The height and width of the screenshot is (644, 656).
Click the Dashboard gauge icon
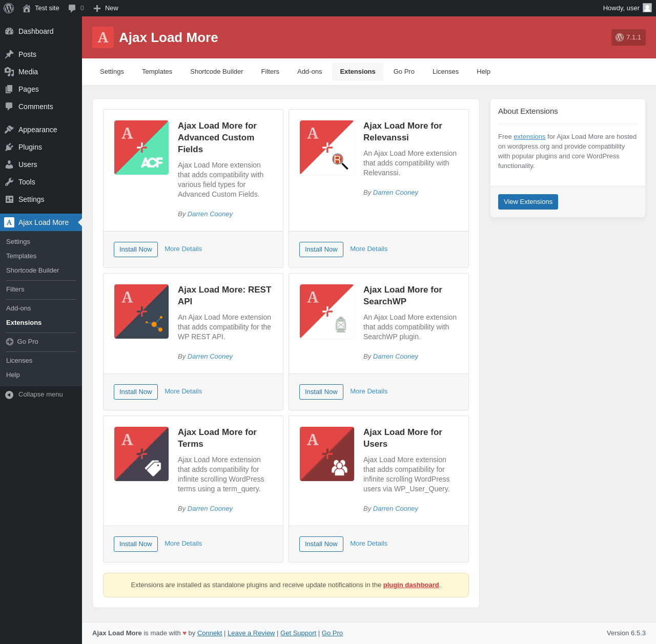tap(9, 31)
